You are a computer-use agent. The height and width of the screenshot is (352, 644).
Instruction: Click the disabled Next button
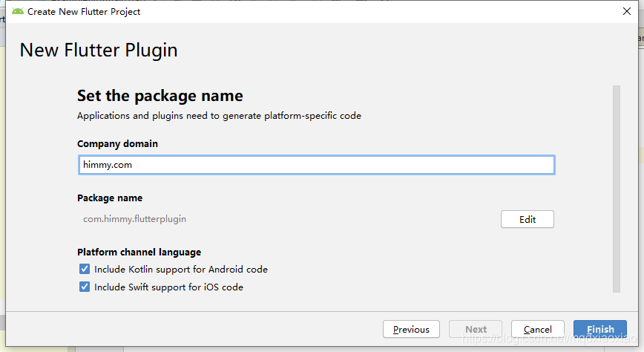pyautogui.click(x=476, y=330)
